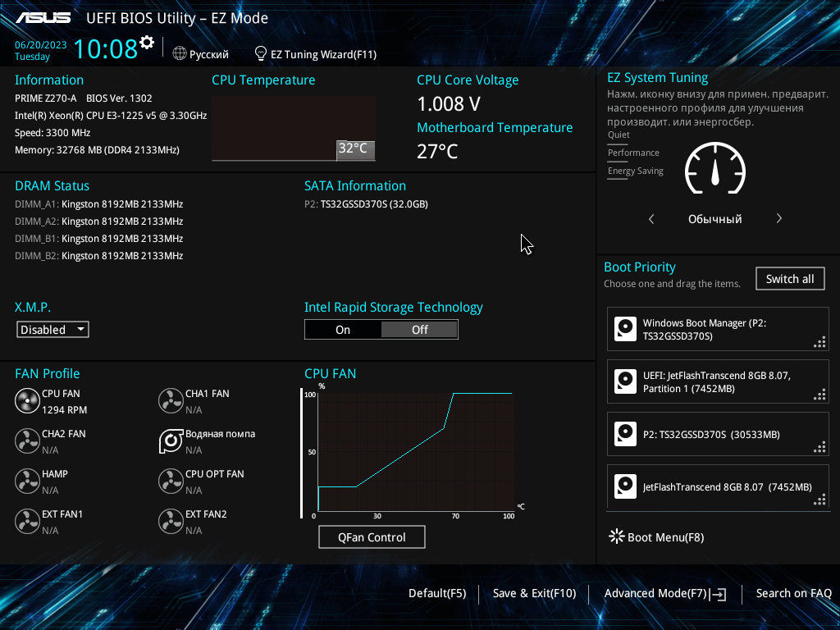Open Boot Menu(F8)
Screen dimensions: 840x630
click(665, 537)
